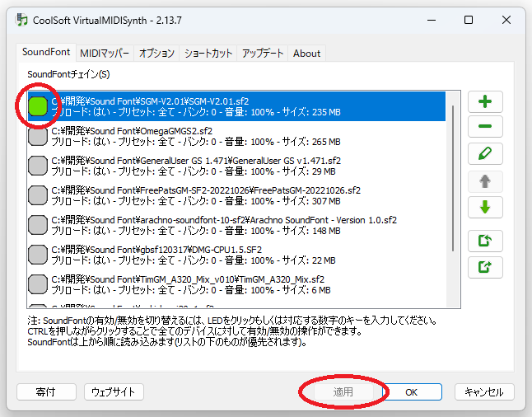Edit SoundFont settings with the pencil icon
The image size is (532, 417).
coord(485,153)
